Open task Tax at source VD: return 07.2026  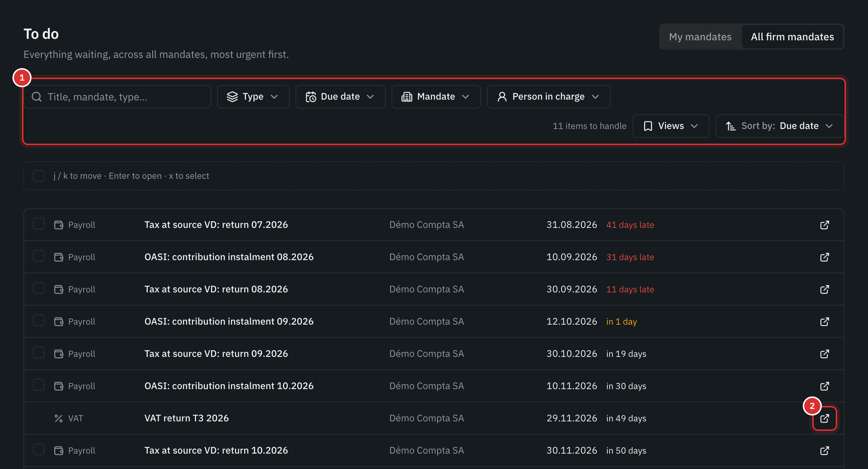tap(216, 225)
